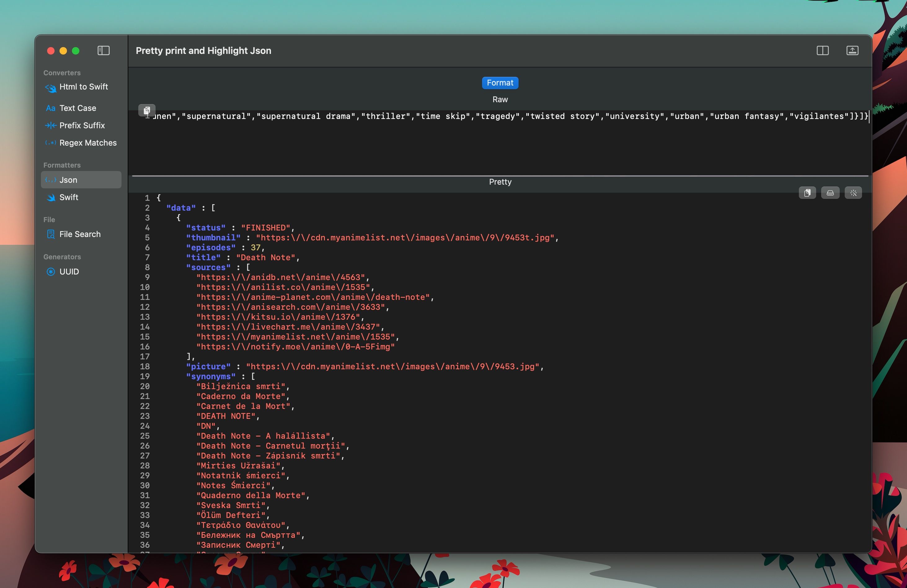Click "Sveska Smrti" synonym

pyautogui.click(x=231, y=505)
